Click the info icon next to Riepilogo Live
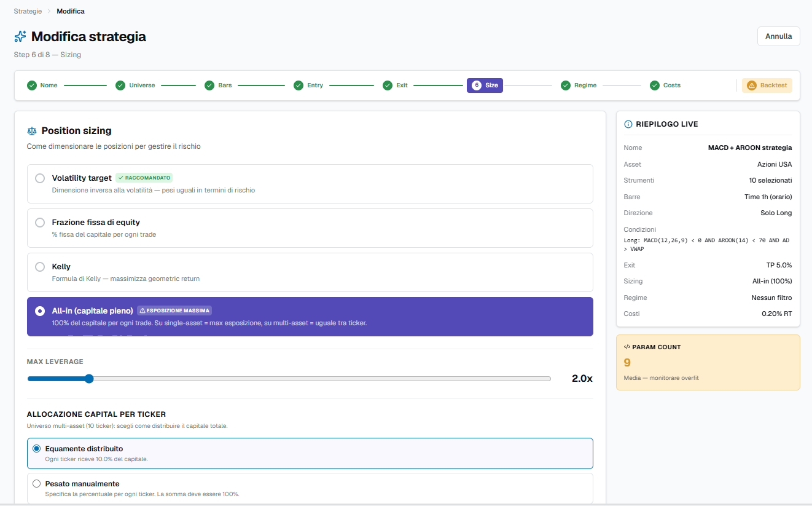 coord(628,124)
